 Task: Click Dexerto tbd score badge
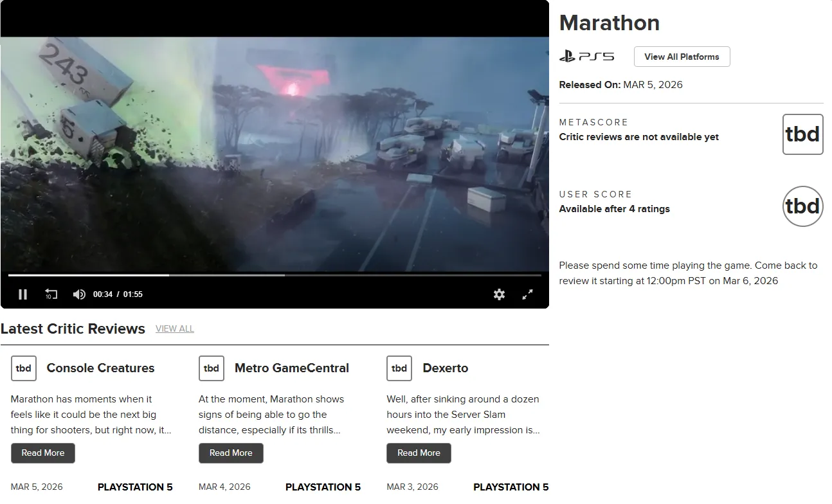(x=399, y=368)
